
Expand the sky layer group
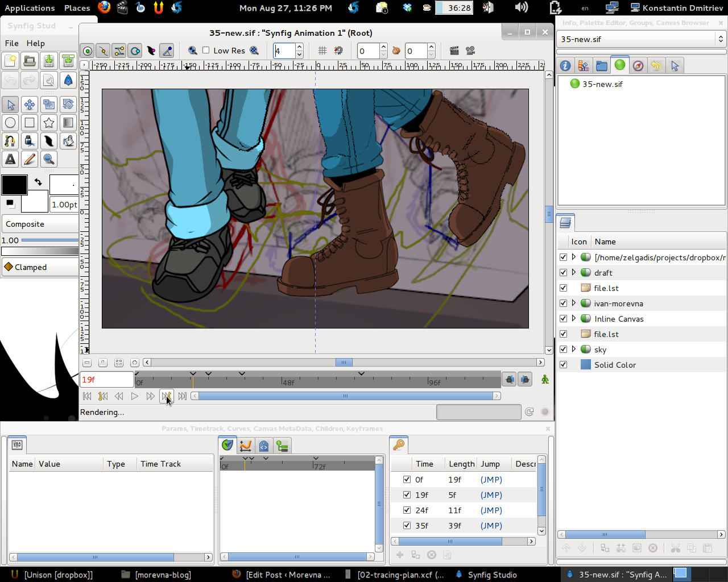point(574,349)
